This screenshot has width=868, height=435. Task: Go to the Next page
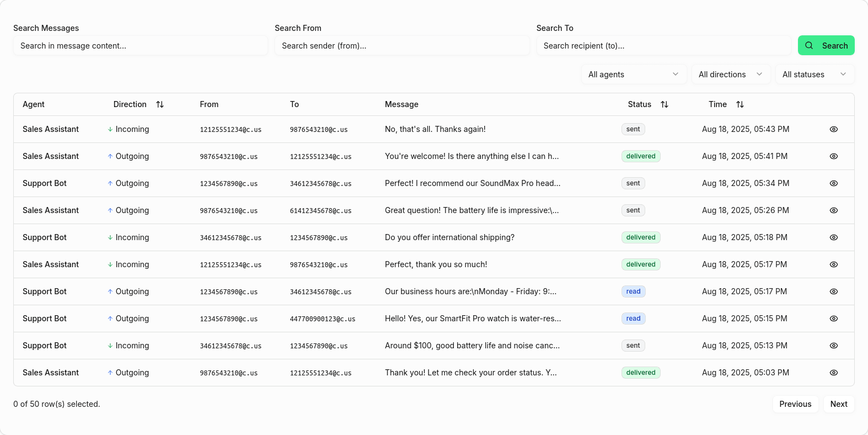(838, 404)
